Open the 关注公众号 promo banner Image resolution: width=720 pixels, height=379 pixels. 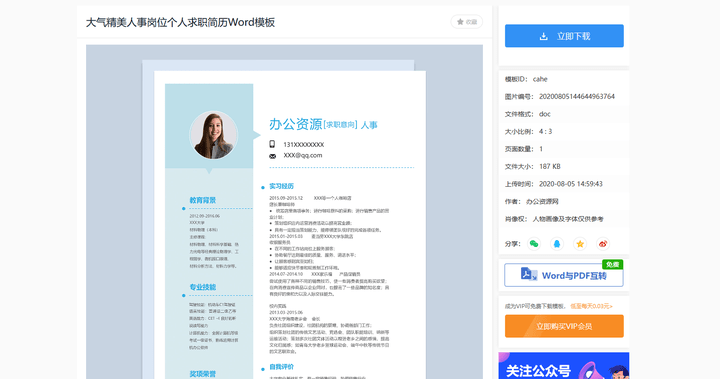[564, 366]
